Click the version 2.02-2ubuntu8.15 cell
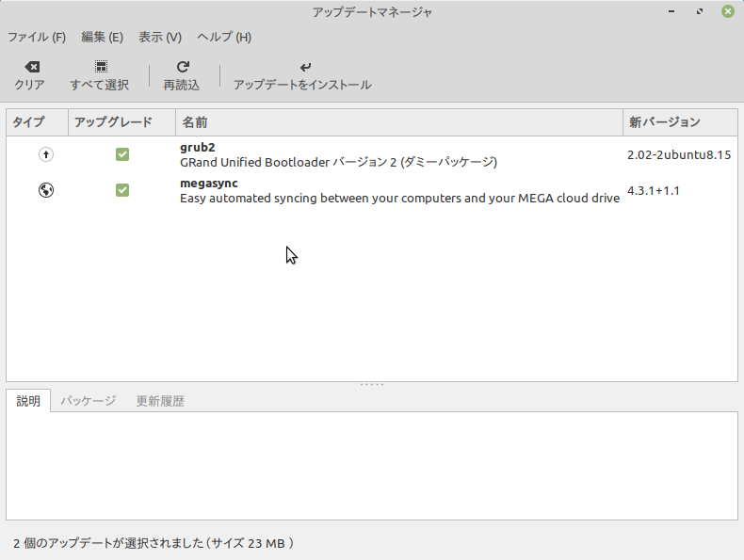 click(679, 155)
